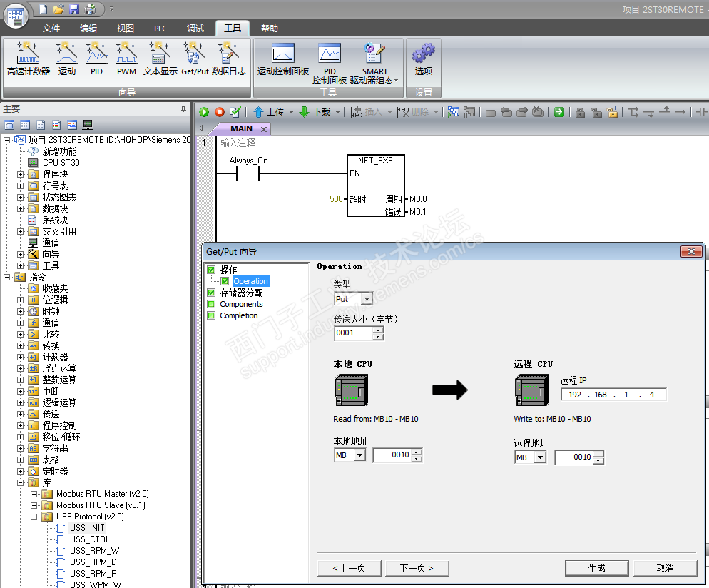Switch to the 调试 ribbon tab
The width and height of the screenshot is (709, 588).
195,29
